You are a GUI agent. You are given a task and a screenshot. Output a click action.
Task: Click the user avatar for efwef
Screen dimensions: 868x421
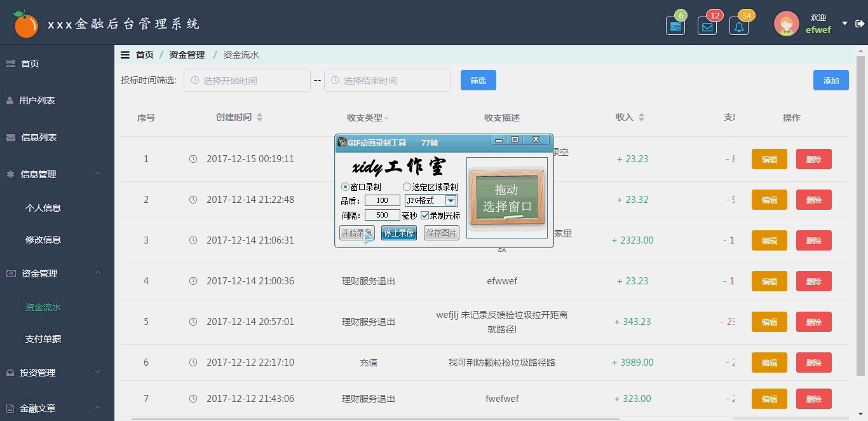pyautogui.click(x=786, y=24)
